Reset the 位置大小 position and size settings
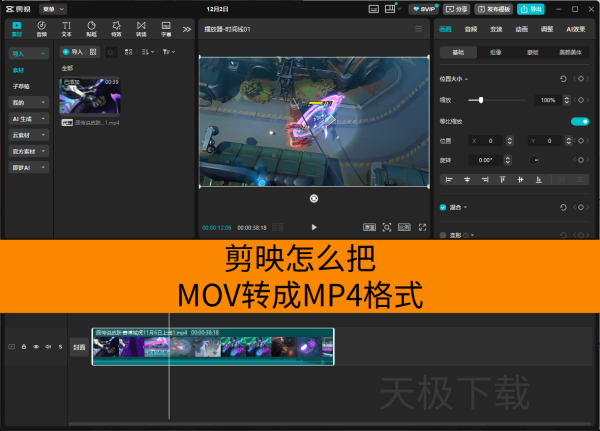The height and width of the screenshot is (431, 600). point(563,78)
